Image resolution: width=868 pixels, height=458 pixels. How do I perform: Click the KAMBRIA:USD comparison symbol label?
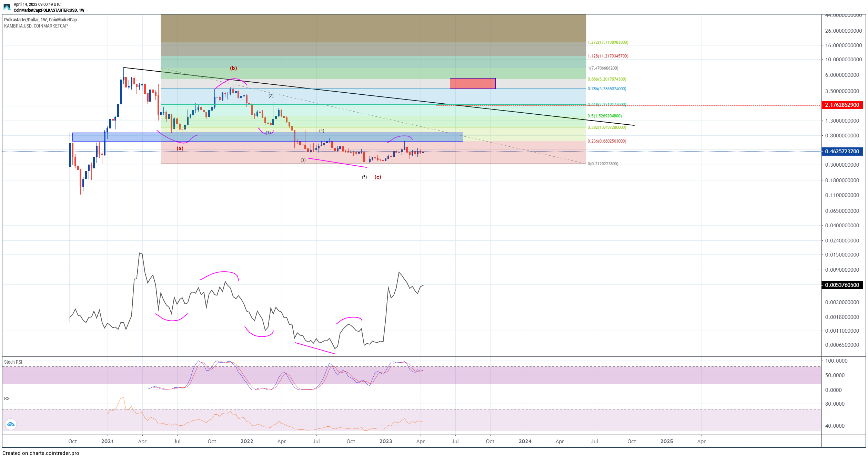36,26
